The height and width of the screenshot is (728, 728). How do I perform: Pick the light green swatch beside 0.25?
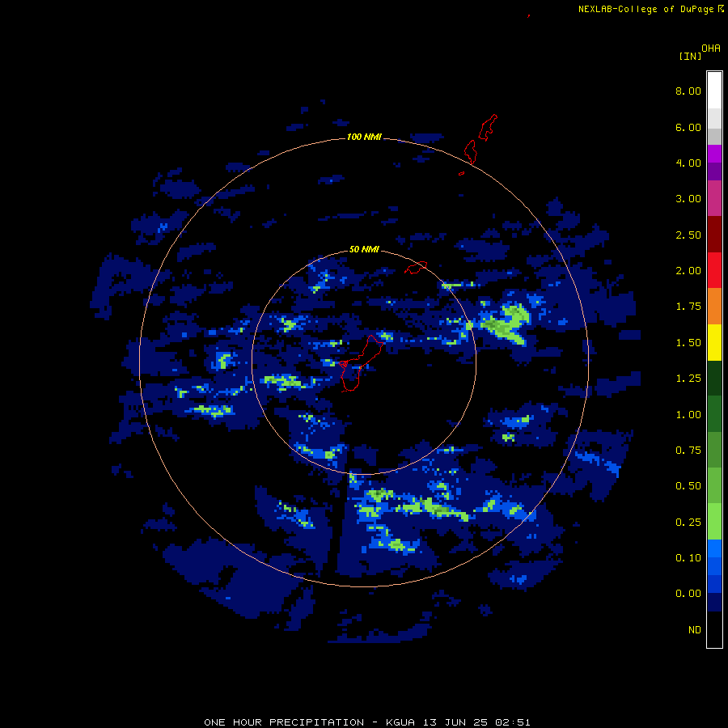714,522
